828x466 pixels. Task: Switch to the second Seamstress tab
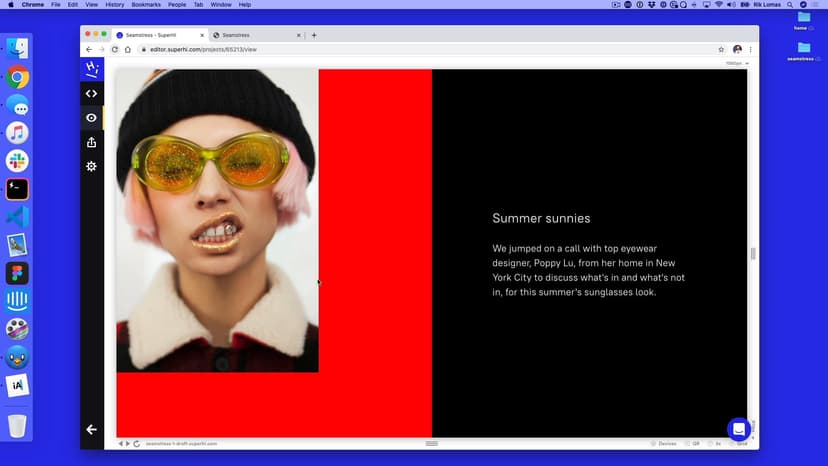tap(250, 35)
